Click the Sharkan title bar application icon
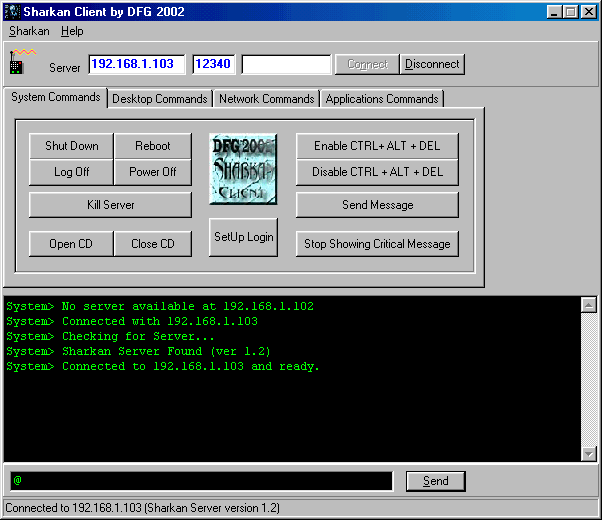602x520 pixels. (13, 12)
